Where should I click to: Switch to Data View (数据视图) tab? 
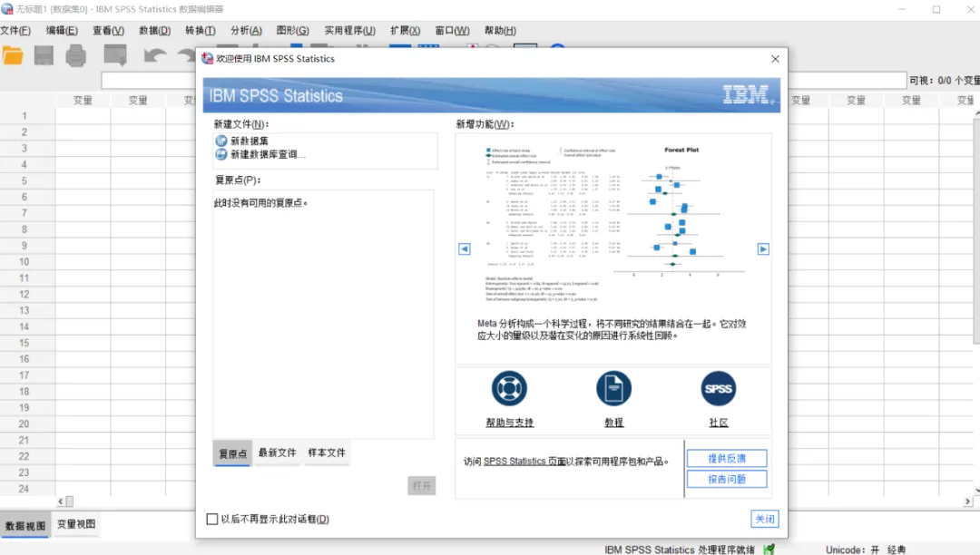click(25, 526)
